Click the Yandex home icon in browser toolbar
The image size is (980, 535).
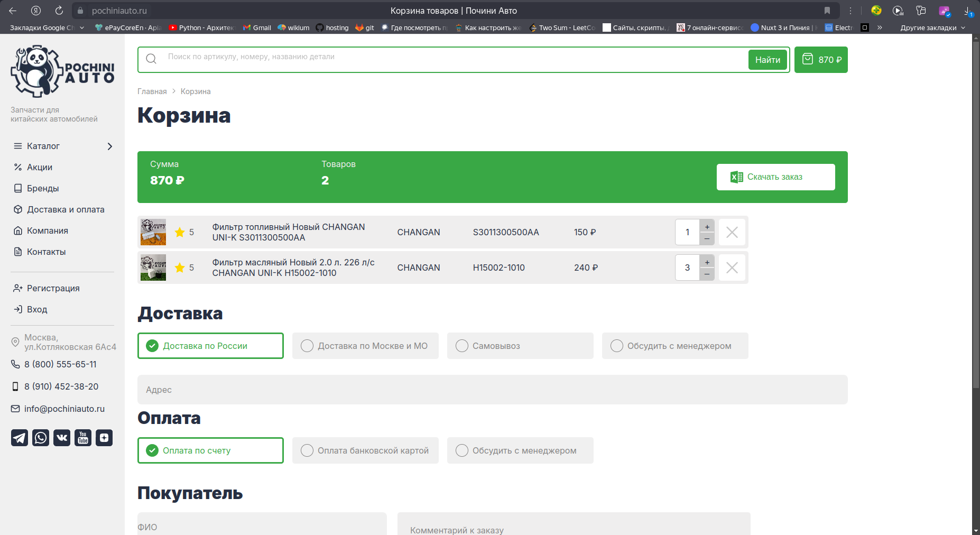tap(36, 11)
